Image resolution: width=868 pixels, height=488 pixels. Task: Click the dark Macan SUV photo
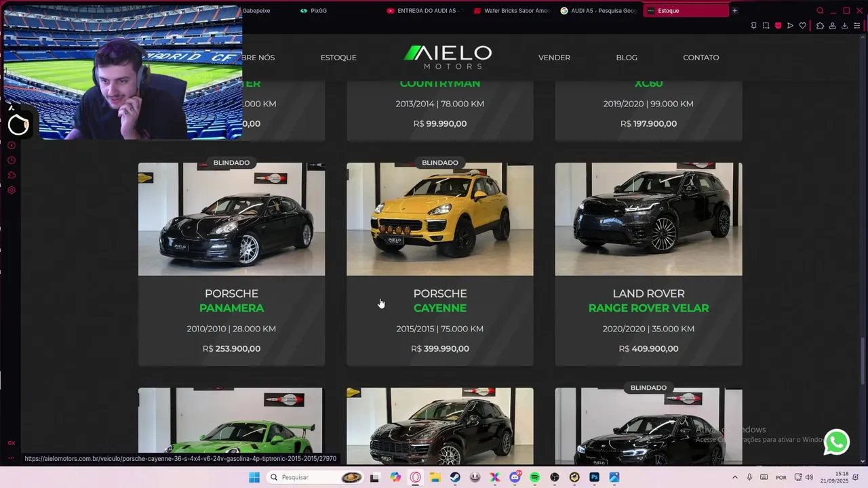[440, 426]
